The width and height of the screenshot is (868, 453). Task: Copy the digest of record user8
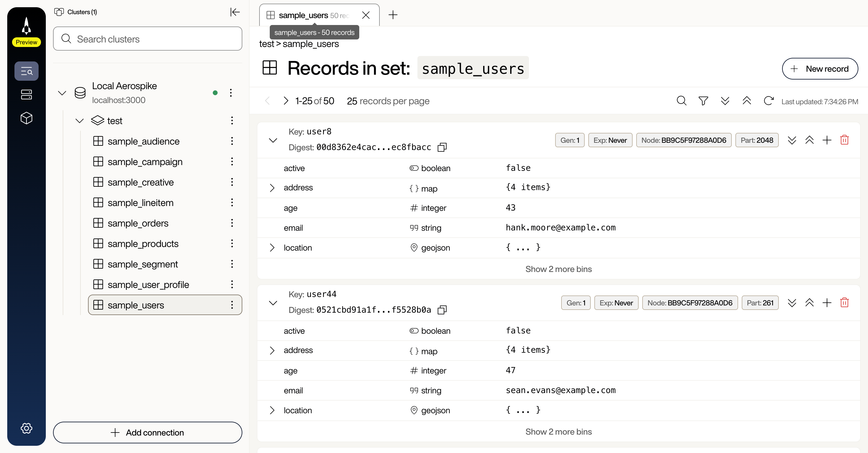(x=442, y=147)
